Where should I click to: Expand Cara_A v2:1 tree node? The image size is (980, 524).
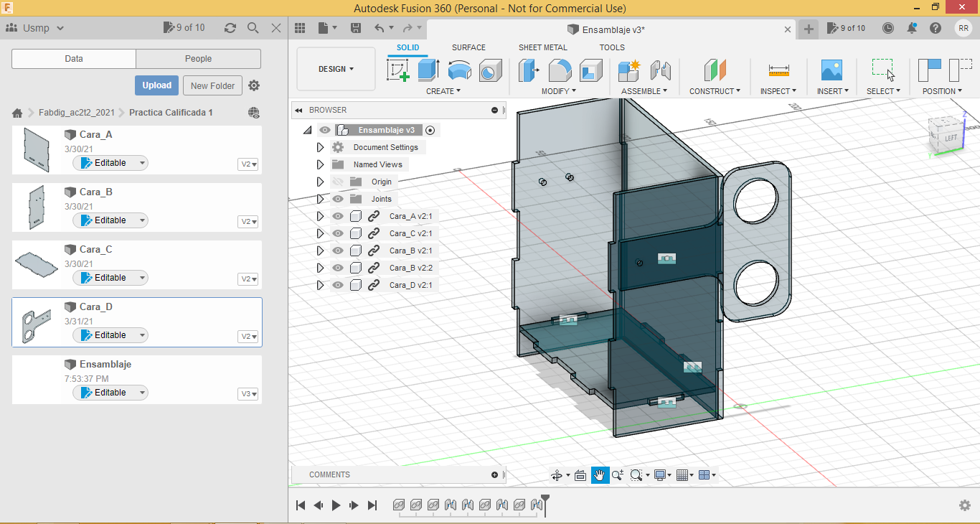coord(321,216)
